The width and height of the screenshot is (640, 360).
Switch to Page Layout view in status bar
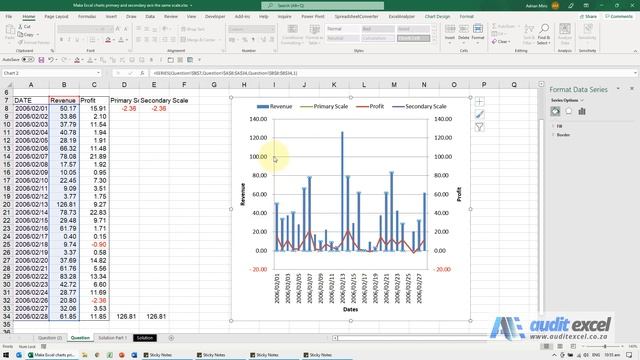560,347
